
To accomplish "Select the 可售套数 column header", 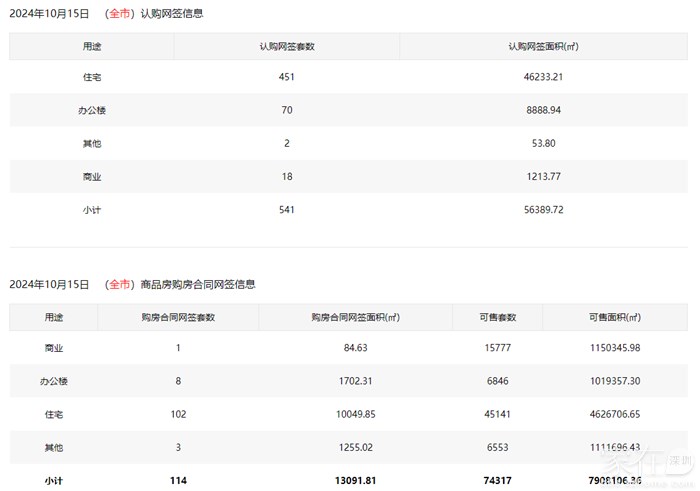I will tap(497, 317).
